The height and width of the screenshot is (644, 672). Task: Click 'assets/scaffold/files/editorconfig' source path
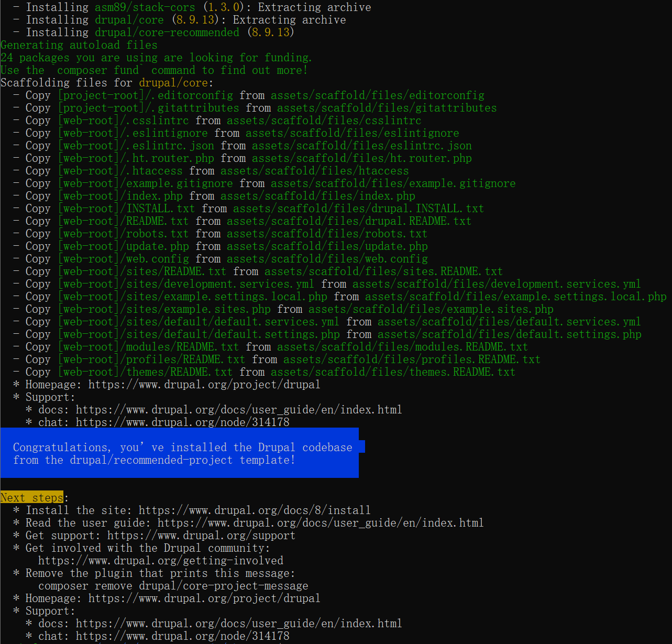pos(378,95)
